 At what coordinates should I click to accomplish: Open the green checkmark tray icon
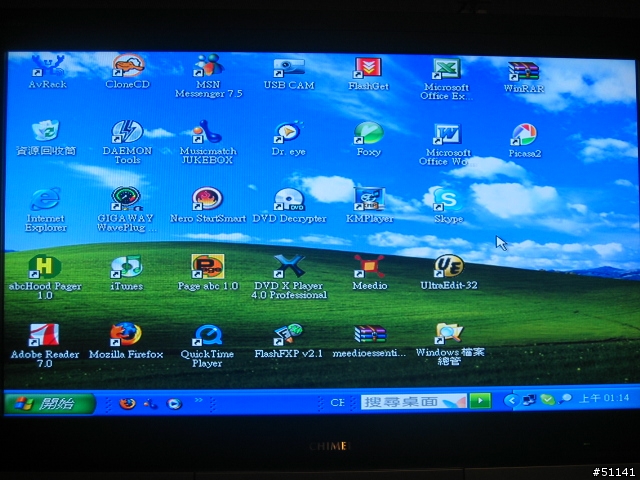pos(547,399)
